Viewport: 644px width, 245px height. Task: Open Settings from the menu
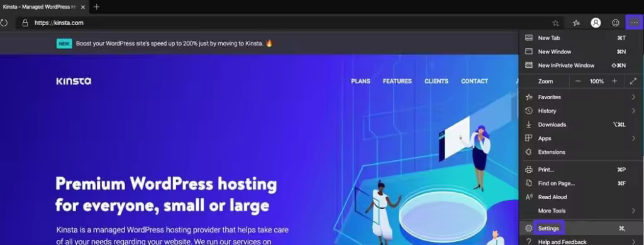point(581,228)
